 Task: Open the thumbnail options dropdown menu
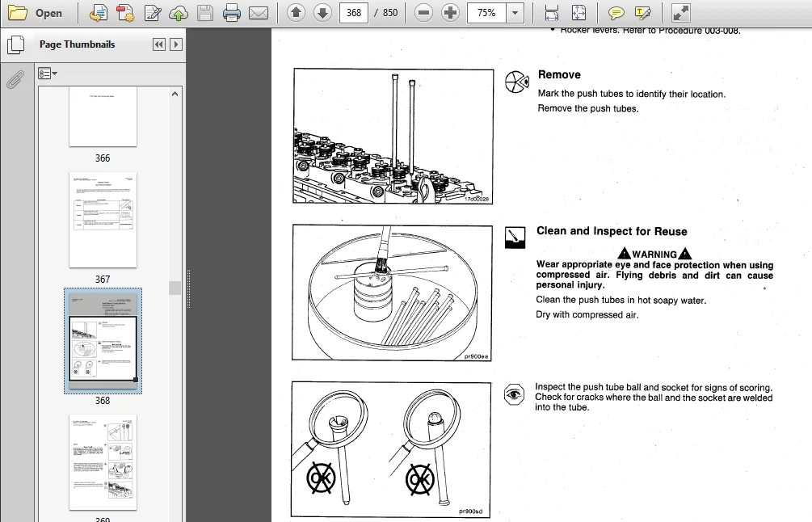(x=47, y=74)
